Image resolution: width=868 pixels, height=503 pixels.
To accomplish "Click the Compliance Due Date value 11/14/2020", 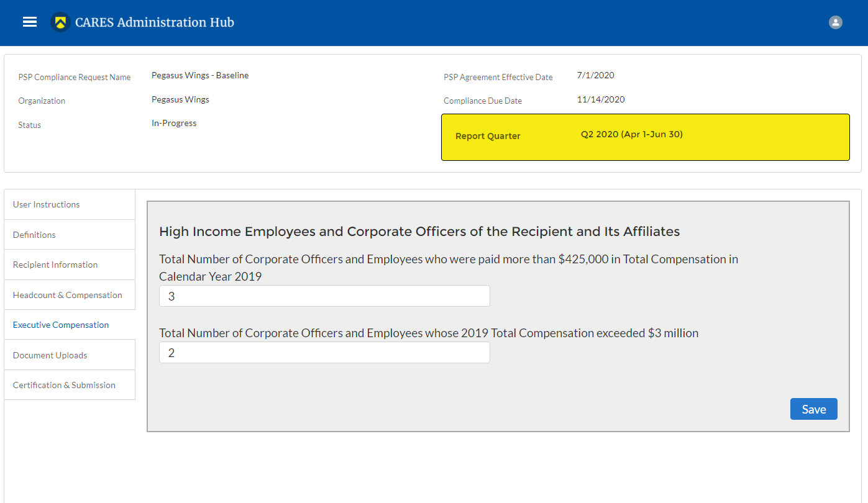I will (x=601, y=99).
